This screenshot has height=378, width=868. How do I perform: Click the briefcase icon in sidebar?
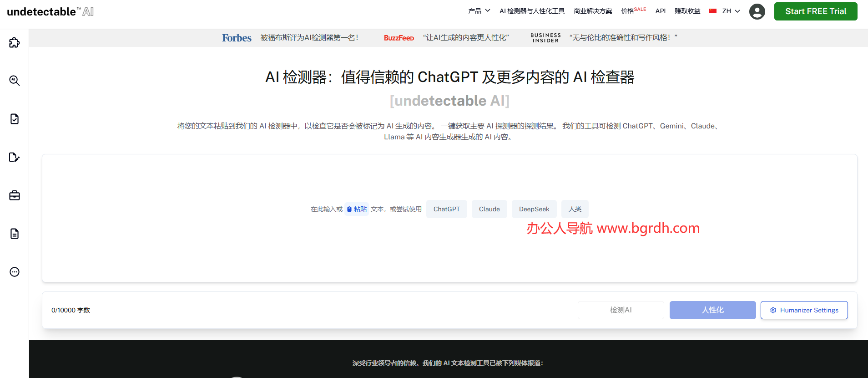click(15, 195)
